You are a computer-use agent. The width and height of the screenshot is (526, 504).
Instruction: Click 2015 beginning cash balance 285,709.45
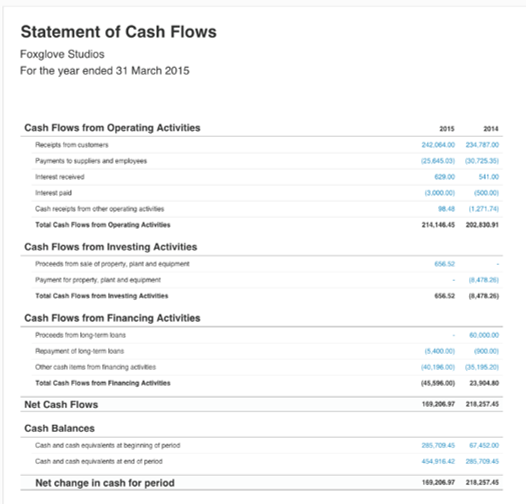coord(438,445)
